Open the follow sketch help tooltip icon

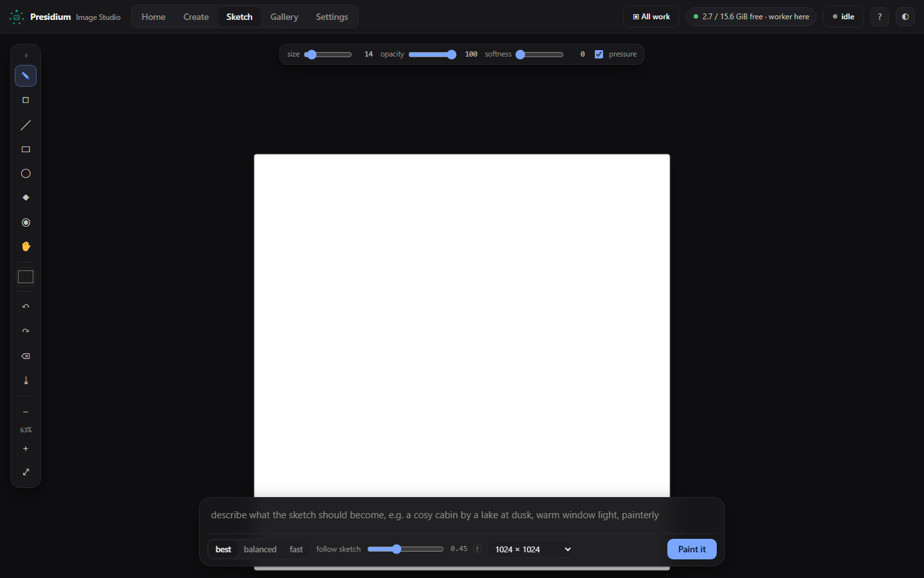[x=477, y=549]
